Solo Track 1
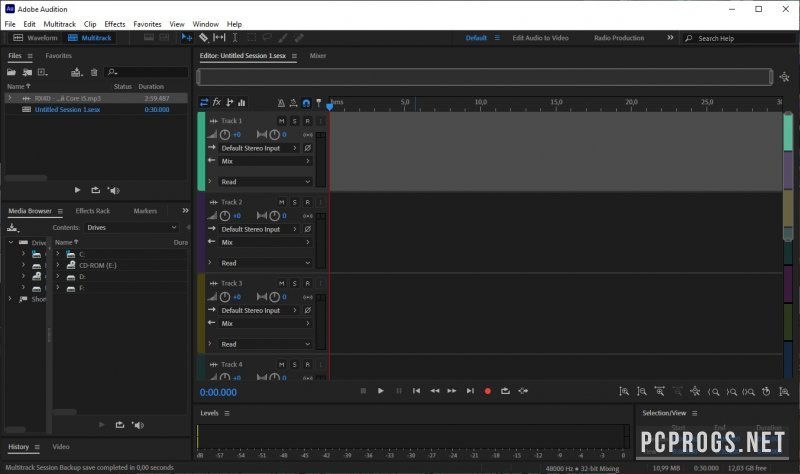This screenshot has width=800, height=474. pos(294,121)
